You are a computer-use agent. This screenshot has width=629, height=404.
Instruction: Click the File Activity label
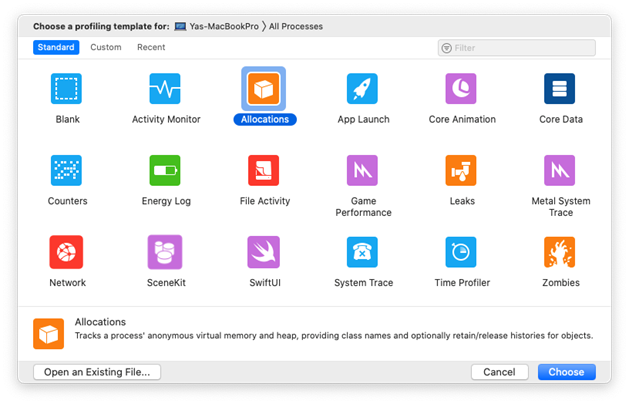tap(265, 201)
